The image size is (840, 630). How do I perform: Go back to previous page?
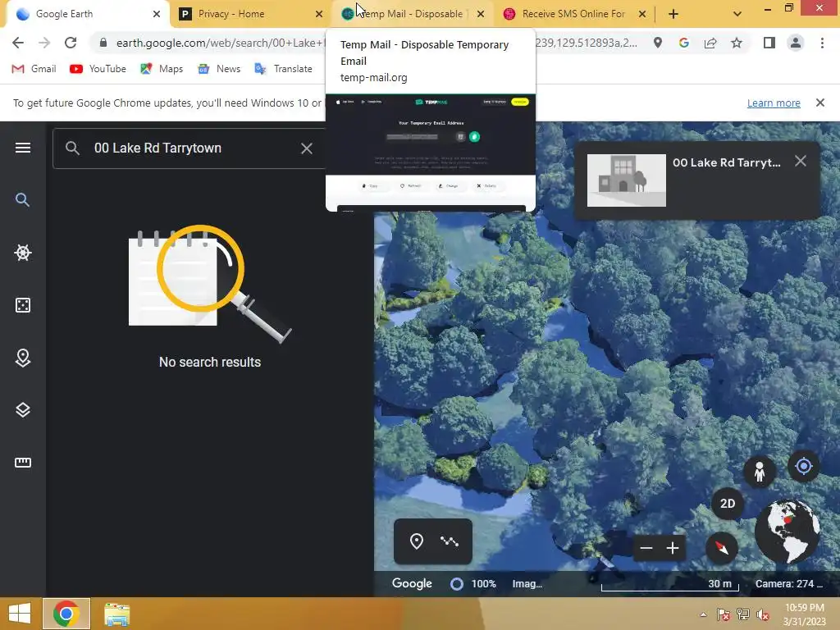[18, 43]
